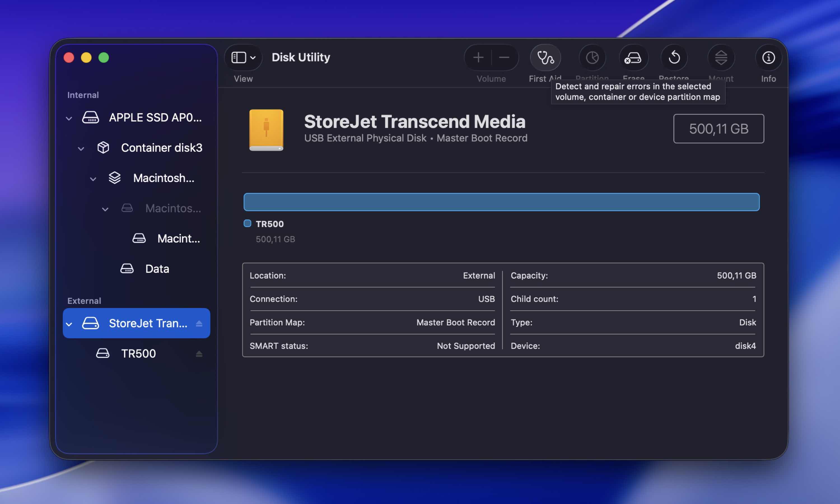Click the Erase disk icon

click(x=633, y=57)
